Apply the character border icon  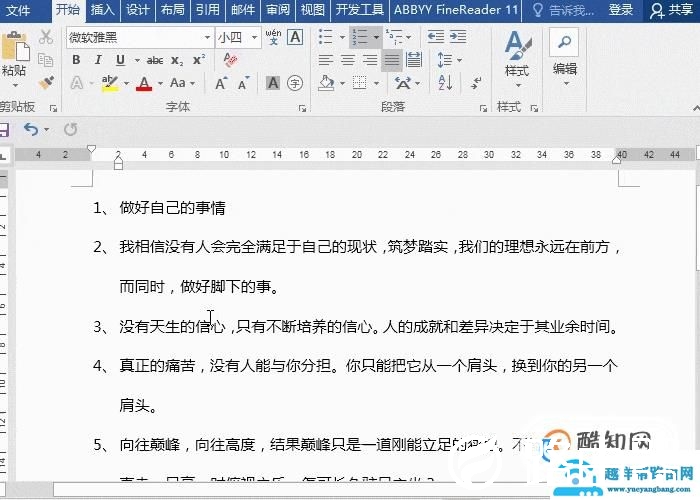point(295,37)
